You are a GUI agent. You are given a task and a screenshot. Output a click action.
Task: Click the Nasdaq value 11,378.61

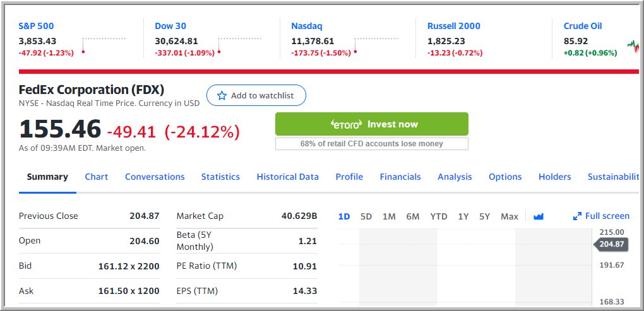pyautogui.click(x=313, y=41)
